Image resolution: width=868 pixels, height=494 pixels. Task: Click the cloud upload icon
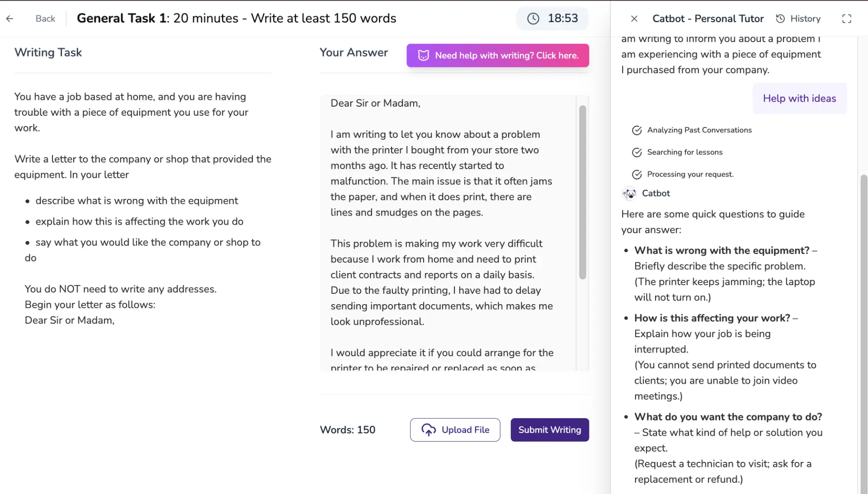429,430
